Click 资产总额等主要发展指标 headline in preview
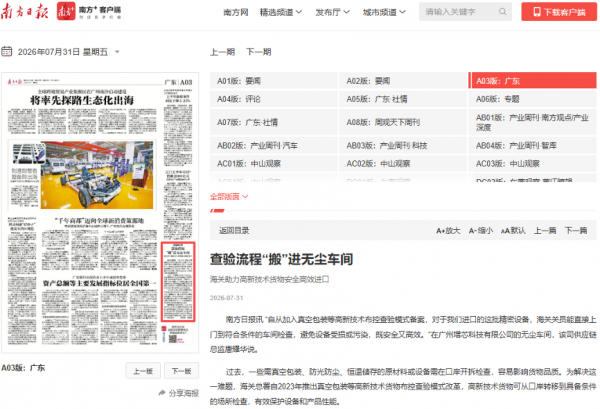Viewport: 600px width, 409px height. pyautogui.click(x=99, y=284)
